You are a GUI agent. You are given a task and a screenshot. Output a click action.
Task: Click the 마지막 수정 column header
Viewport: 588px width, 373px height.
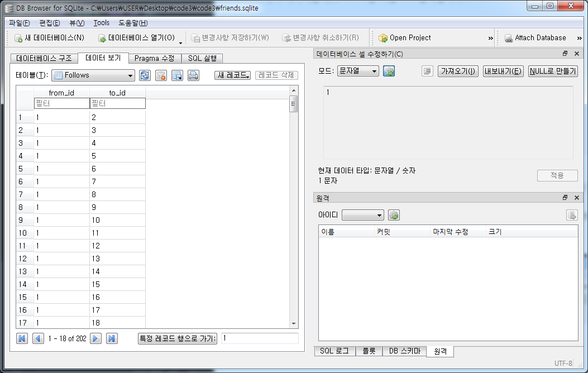coord(458,232)
